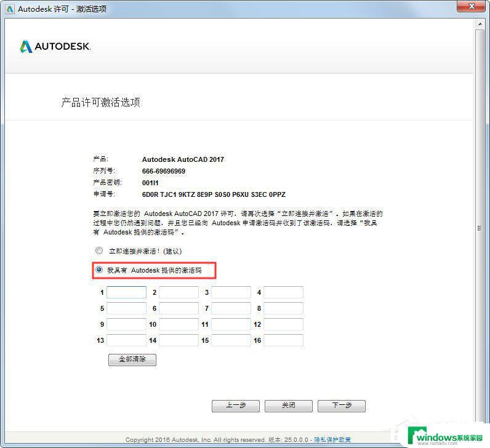Open the 隐私保护政策 privacy policy link

point(332,439)
